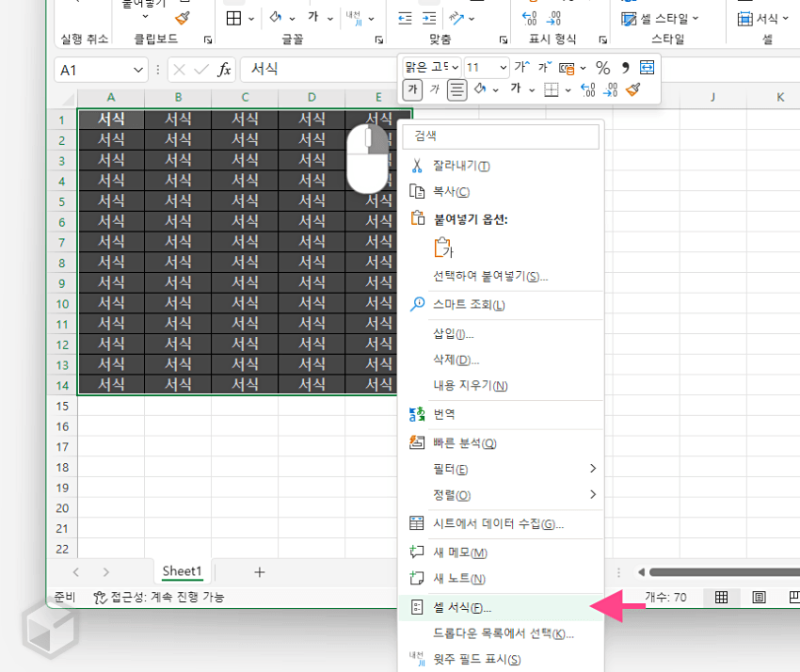
Task: Open the ribbon Borders dropdown arrow
Action: pyautogui.click(x=251, y=19)
